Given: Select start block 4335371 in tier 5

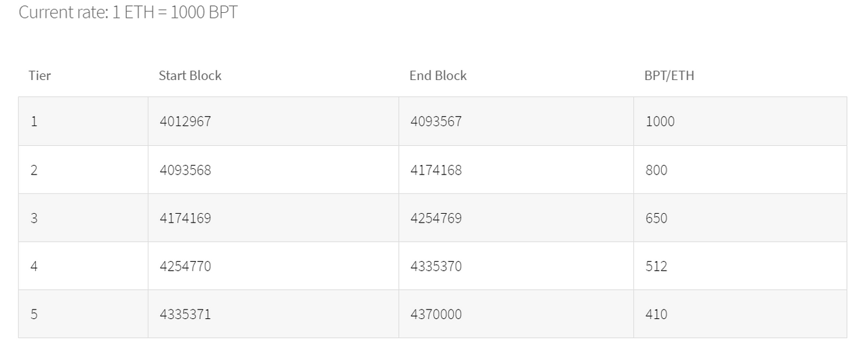Looking at the screenshot, I should click(273, 314).
